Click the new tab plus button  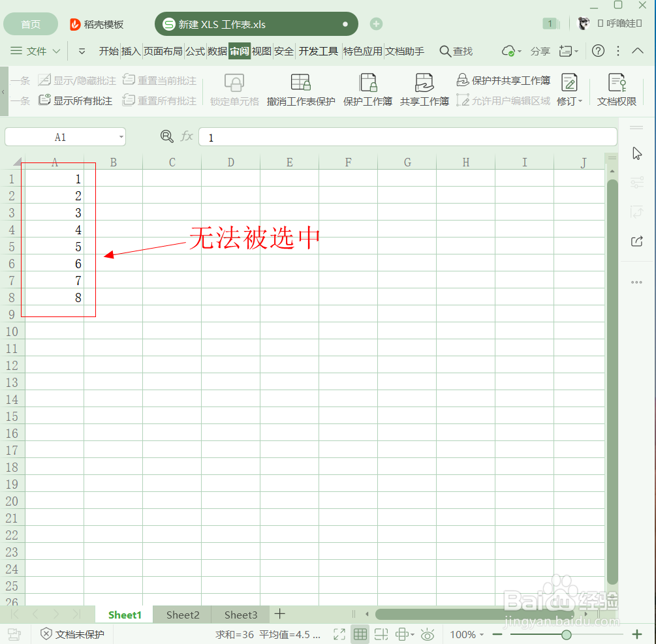(x=376, y=24)
